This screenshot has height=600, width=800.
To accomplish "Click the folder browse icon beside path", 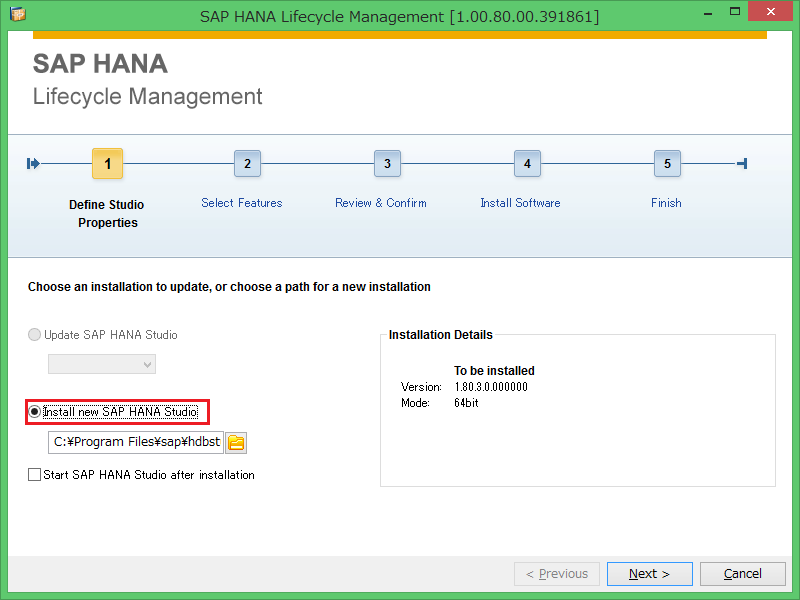I will click(236, 442).
